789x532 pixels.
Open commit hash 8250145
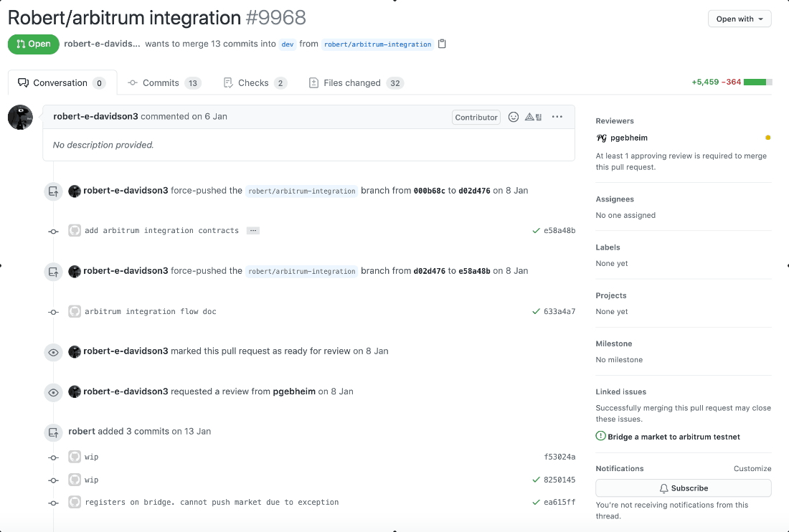tap(559, 480)
